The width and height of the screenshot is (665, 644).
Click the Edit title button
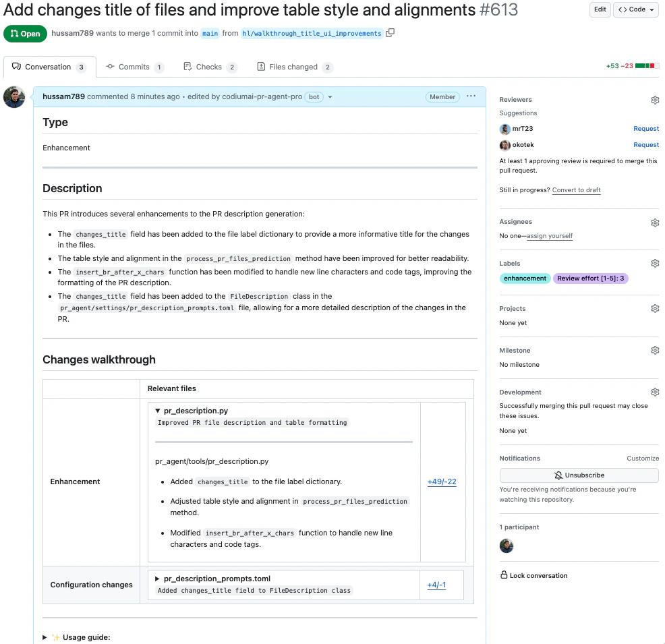(x=600, y=9)
